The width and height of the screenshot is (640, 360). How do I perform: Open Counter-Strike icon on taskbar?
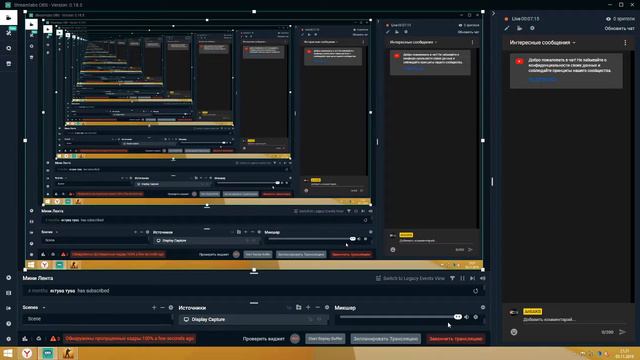(x=68, y=353)
